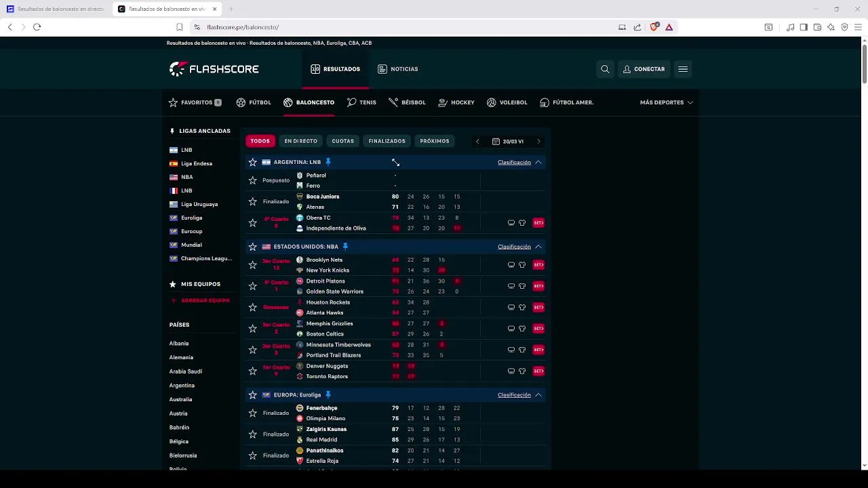Expand the Más Deportes dropdown
This screenshot has height=488, width=868.
click(x=666, y=102)
